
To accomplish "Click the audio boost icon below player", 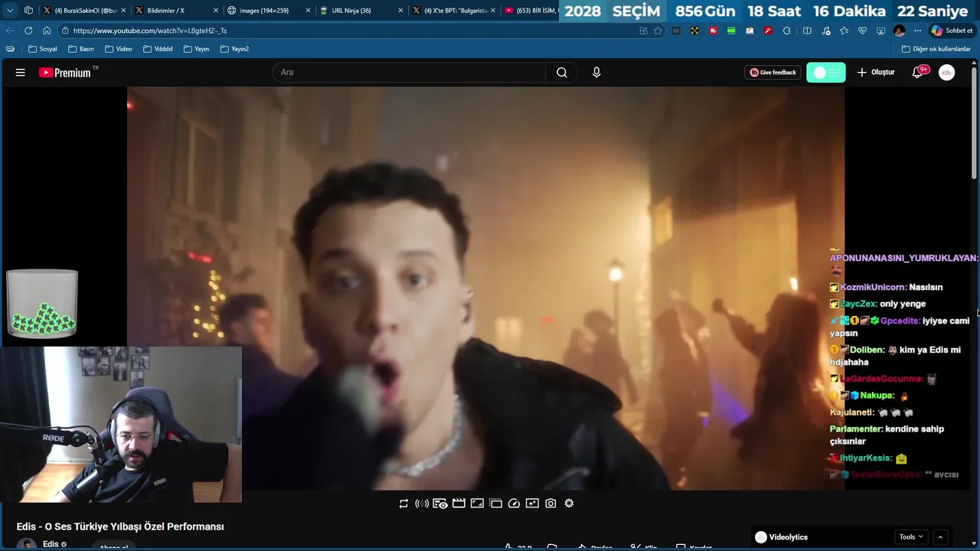I will pos(422,504).
